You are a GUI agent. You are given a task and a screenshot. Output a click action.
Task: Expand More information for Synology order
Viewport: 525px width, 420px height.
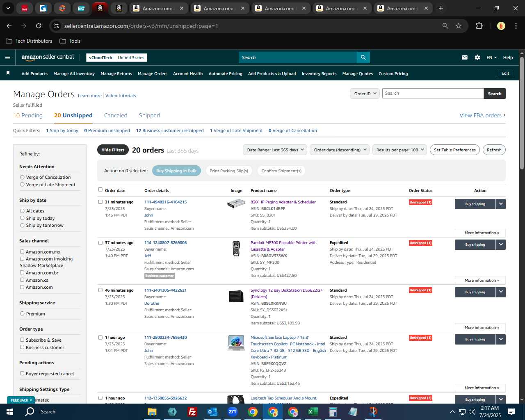480,328
